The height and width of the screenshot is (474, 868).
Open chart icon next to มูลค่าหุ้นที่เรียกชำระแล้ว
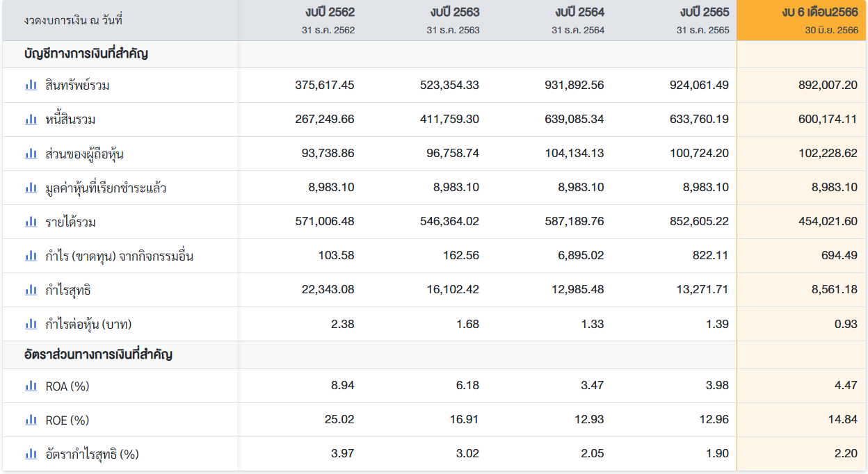point(31,187)
